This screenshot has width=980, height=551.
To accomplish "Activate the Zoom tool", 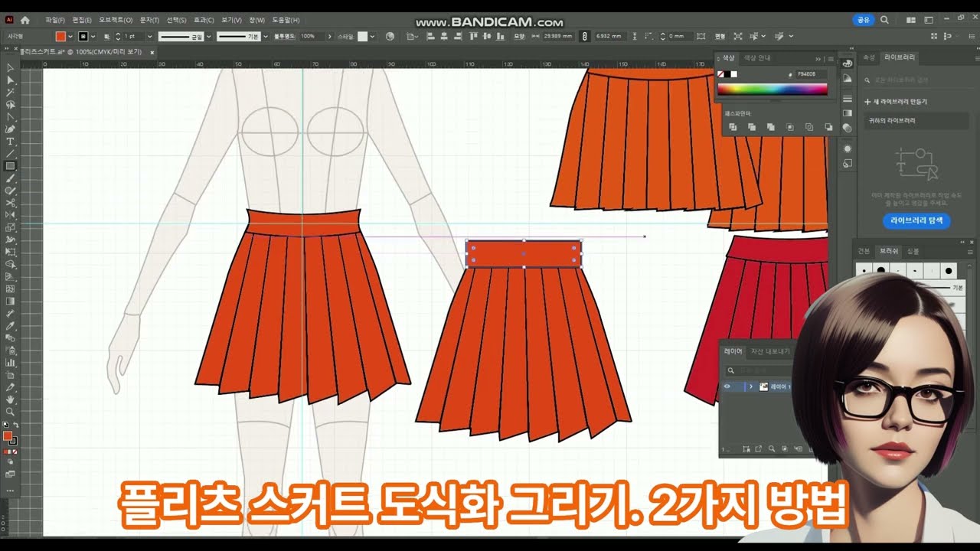I will (11, 412).
